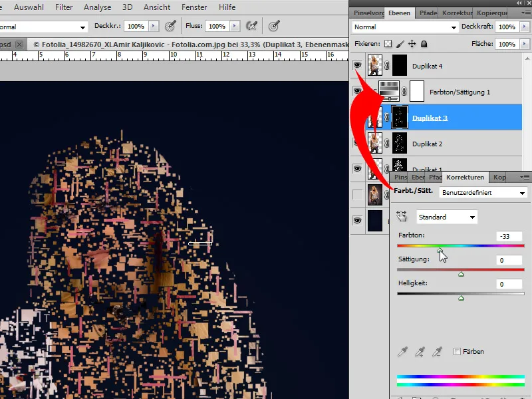The width and height of the screenshot is (532, 399).
Task: Enable the airbrush mode icon
Action: click(251, 26)
